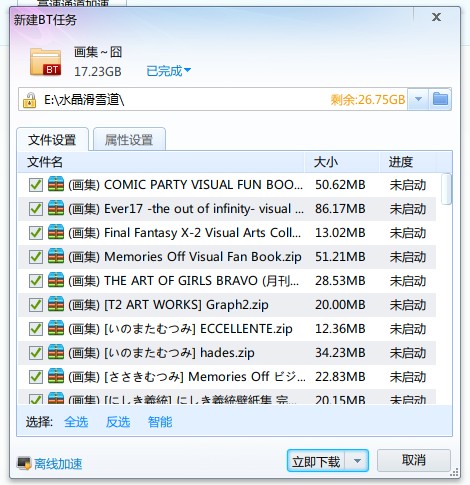Click the BT folder icon beside 画集~囧
Viewport: 470px width, 485px height.
45,62
